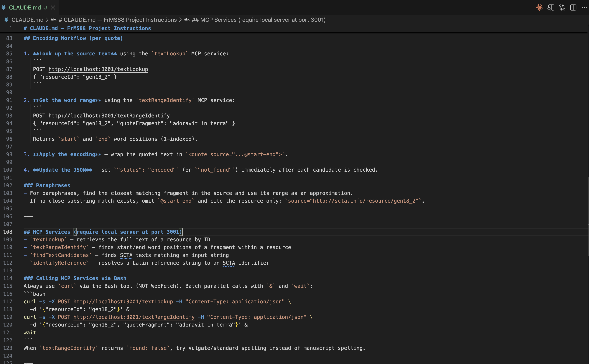Open the '## MCP Services' breadcrumb segment

(259, 20)
